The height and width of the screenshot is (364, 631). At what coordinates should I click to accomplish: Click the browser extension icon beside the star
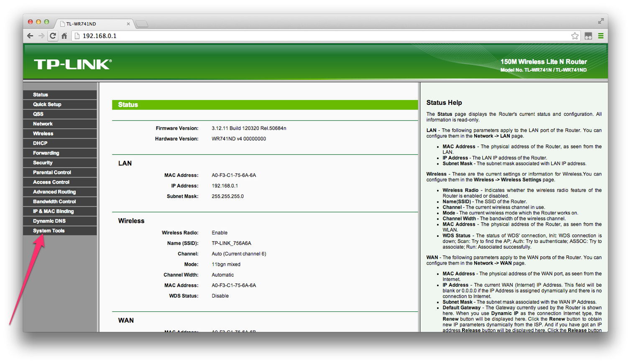tap(588, 36)
